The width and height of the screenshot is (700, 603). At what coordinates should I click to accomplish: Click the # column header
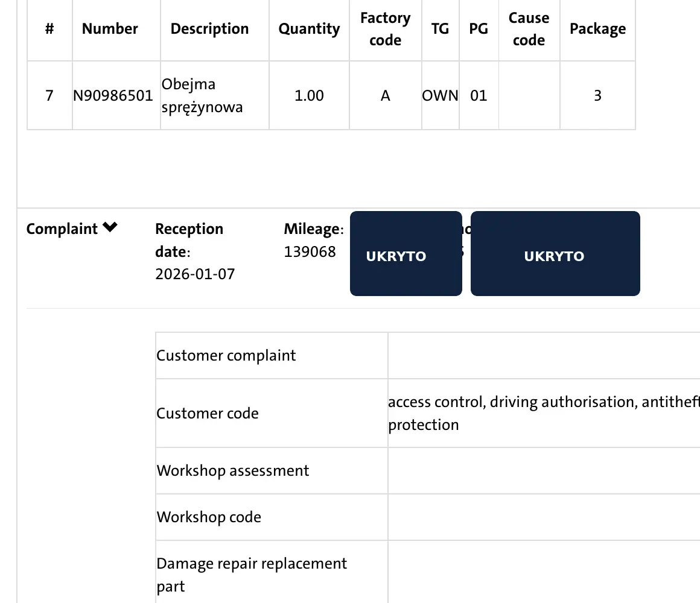click(49, 28)
